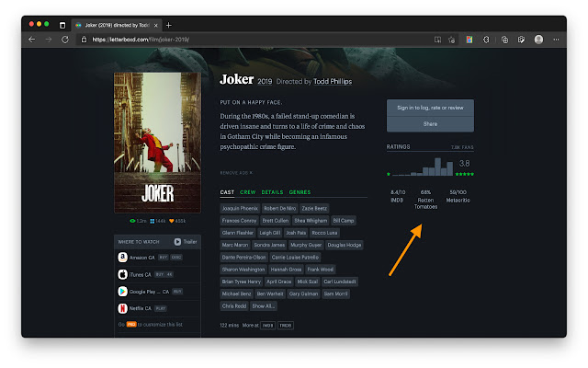Screen dimensions: 588x368
Task: Click the orange PRO badge
Action: [131, 325]
